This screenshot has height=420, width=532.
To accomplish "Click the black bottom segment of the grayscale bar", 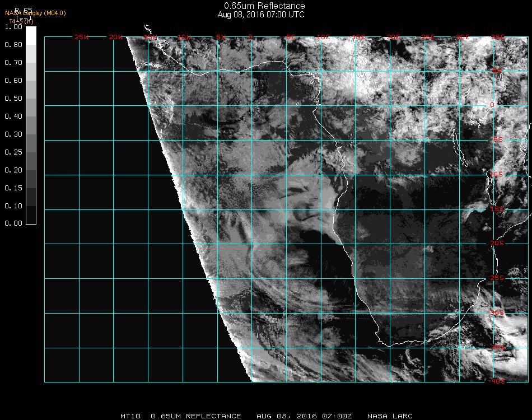I will (x=31, y=214).
